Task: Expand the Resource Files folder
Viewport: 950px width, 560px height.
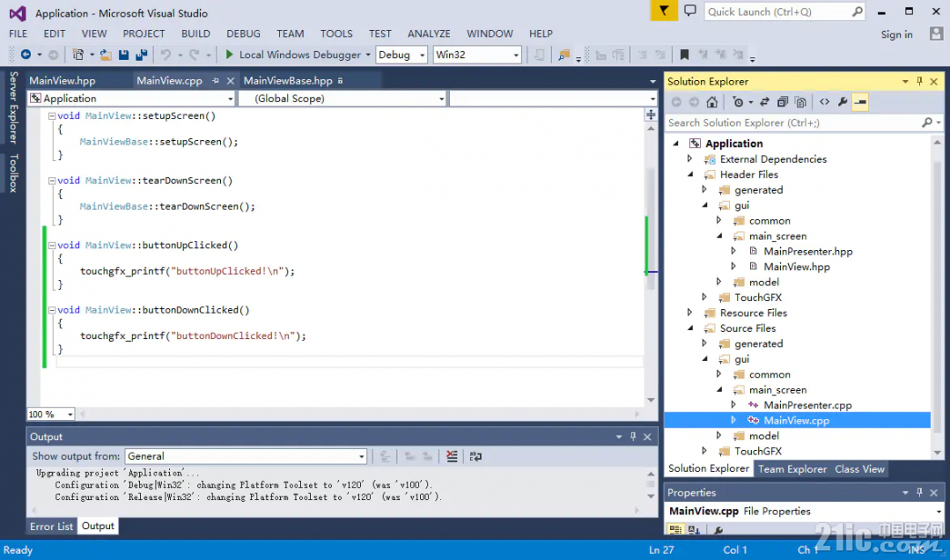Action: coord(690,313)
